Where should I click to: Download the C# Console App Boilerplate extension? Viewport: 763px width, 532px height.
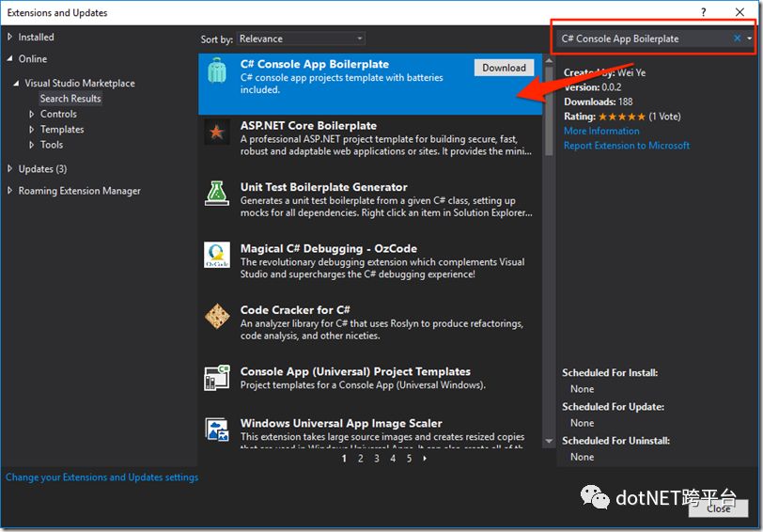click(504, 68)
